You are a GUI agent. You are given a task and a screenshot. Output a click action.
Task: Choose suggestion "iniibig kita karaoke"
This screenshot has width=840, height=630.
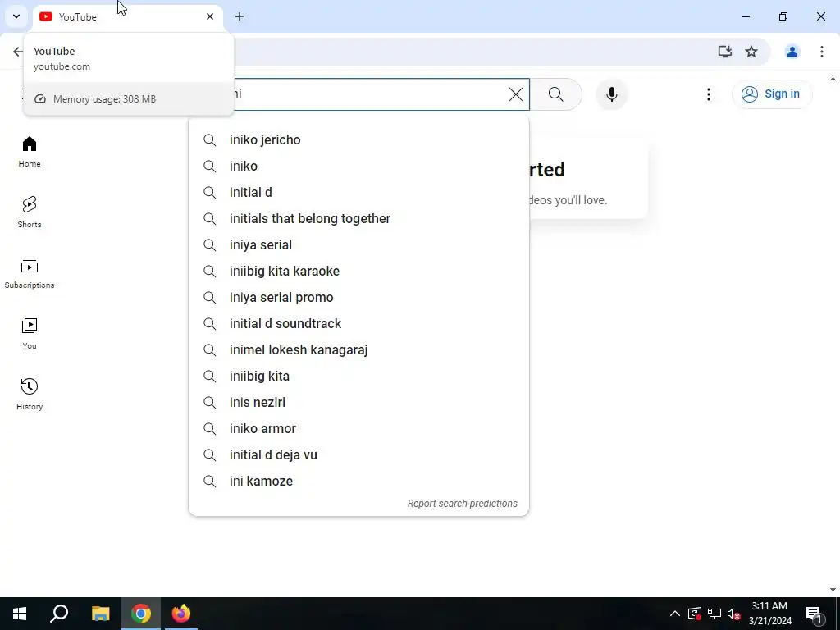pyautogui.click(x=359, y=271)
